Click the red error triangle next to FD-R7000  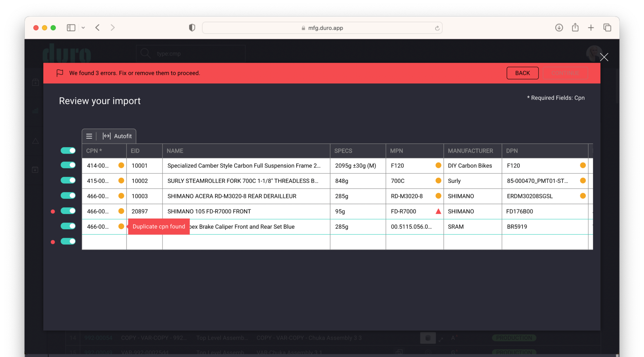coord(438,211)
